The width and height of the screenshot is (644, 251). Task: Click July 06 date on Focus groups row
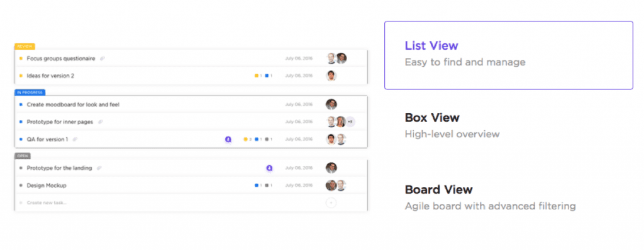299,59
